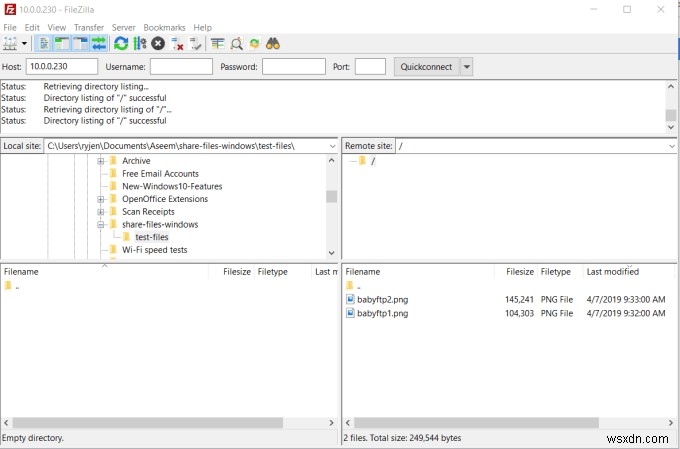Image resolution: width=680 pixels, height=449 pixels.
Task: Open parent folder in remote file list
Action: pos(353,286)
